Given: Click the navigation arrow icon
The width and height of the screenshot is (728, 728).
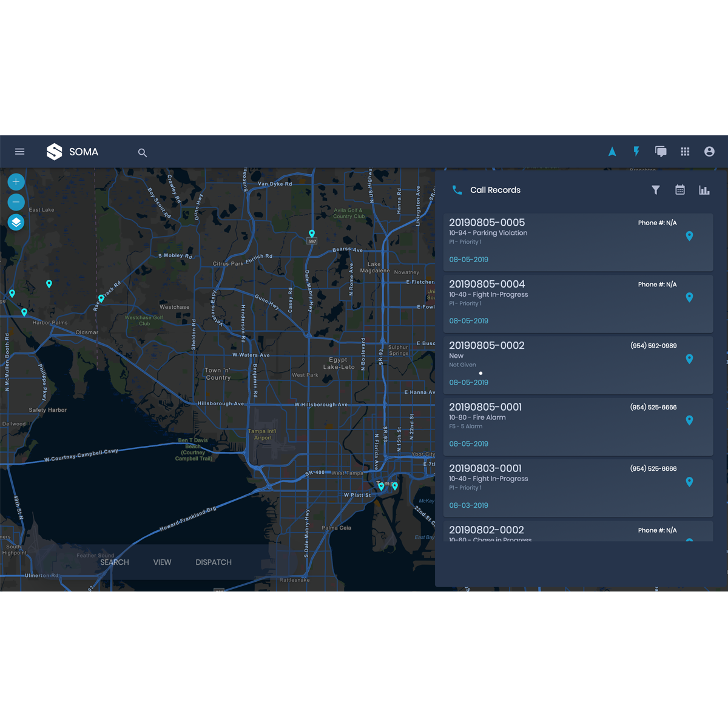Looking at the screenshot, I should click(612, 152).
